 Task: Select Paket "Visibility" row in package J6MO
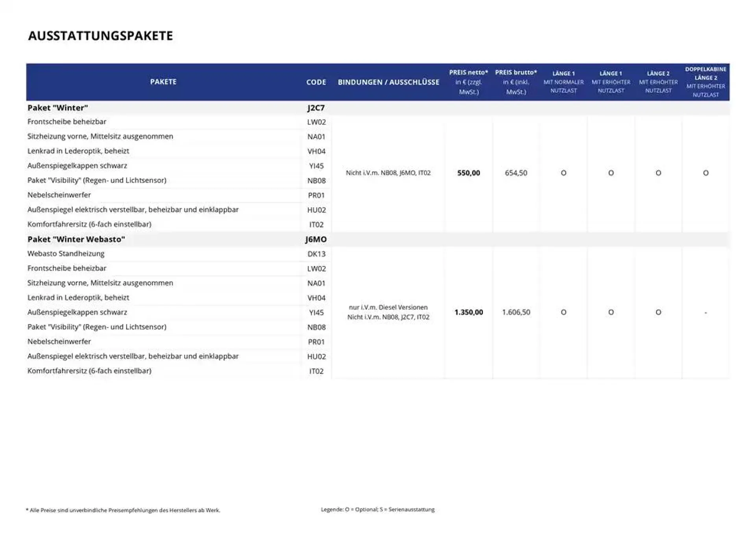pos(97,327)
